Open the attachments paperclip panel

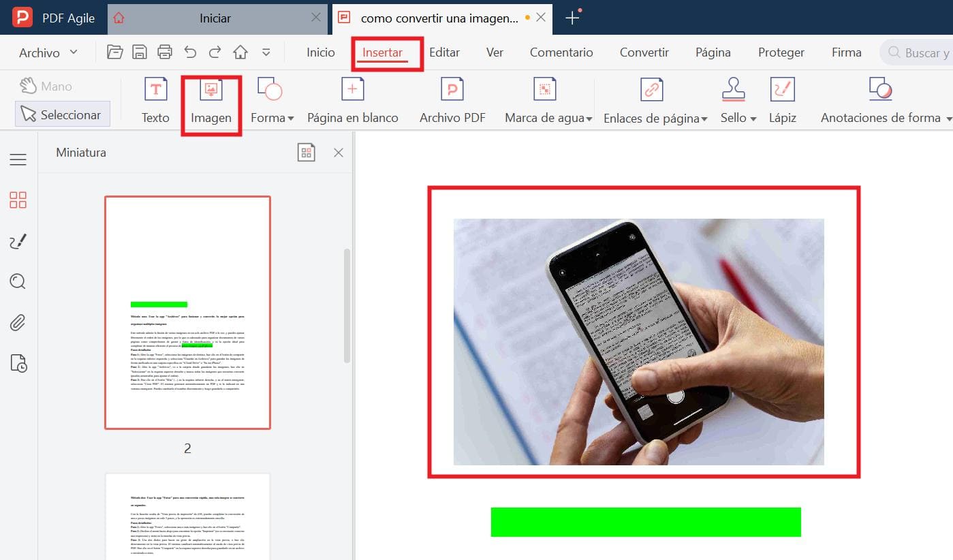pos(18,322)
